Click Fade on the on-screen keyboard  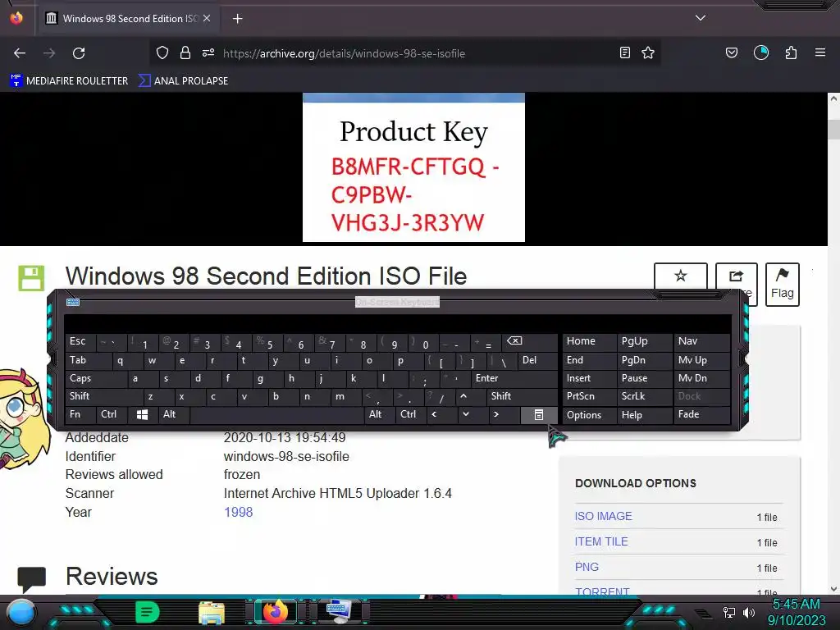click(702, 414)
